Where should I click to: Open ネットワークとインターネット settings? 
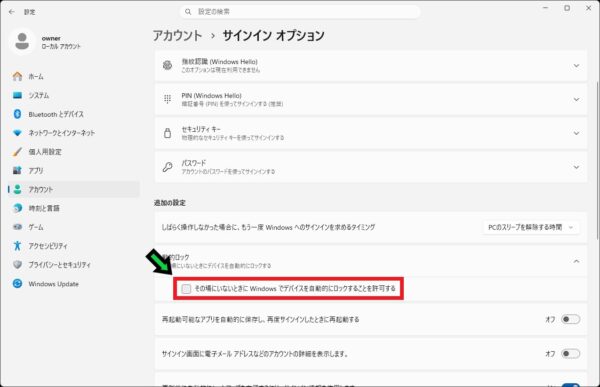(x=73, y=133)
